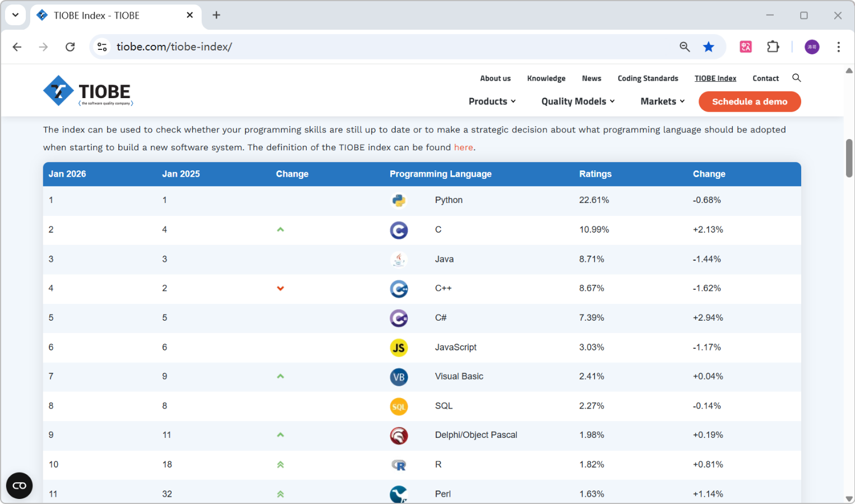Close the TIOBE Index tab
The image size is (855, 504).
coord(190,15)
